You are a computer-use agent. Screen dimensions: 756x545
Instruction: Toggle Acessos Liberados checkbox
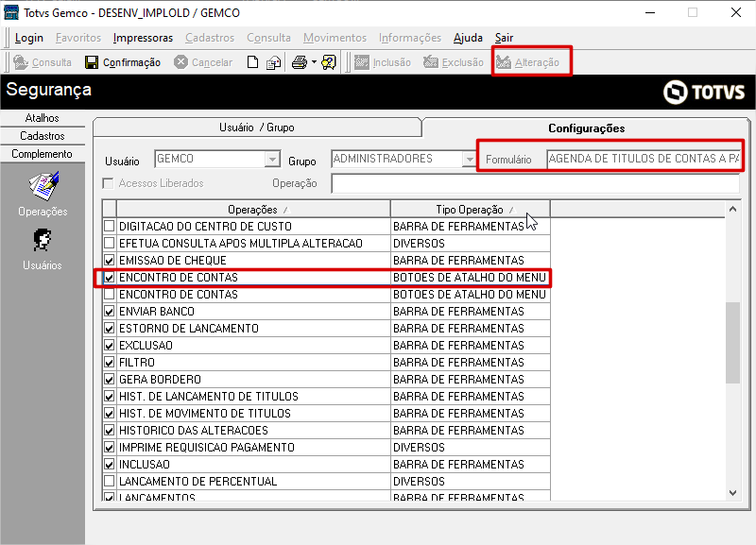coord(108,183)
